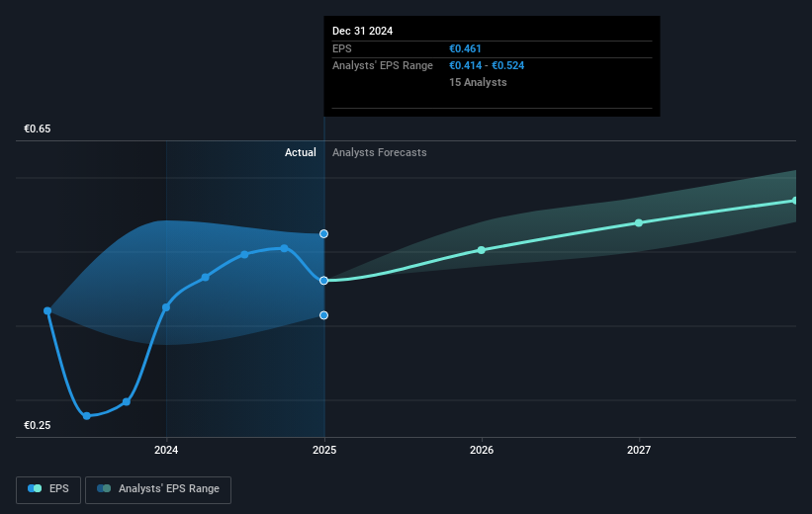The image size is (812, 514).
Task: Click the EPS data point at 2024
Action: tap(166, 307)
